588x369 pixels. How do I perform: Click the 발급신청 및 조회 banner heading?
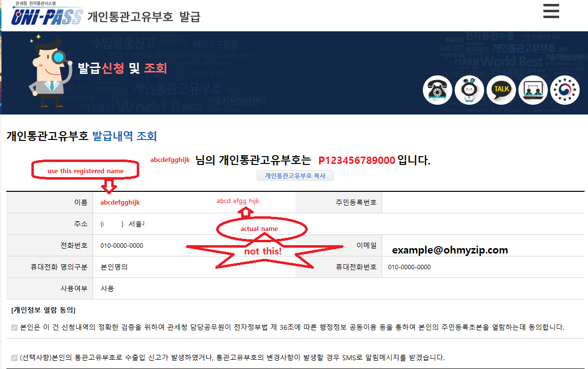pos(122,69)
